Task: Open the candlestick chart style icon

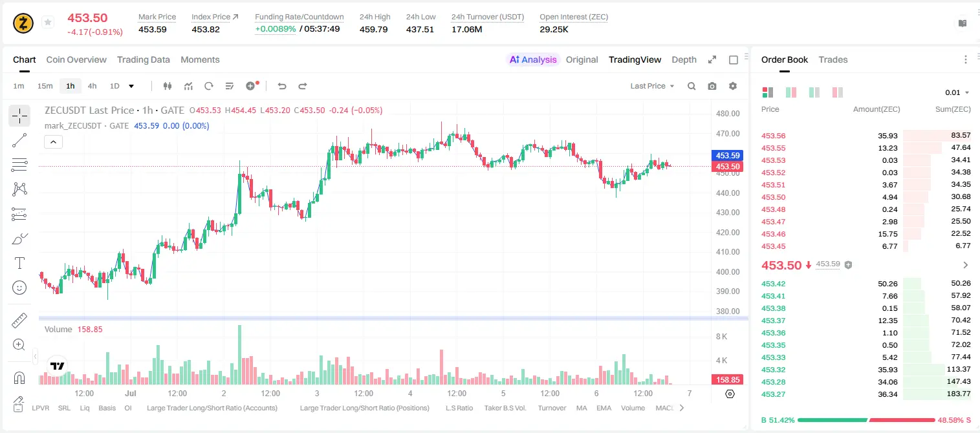Action: (x=168, y=86)
